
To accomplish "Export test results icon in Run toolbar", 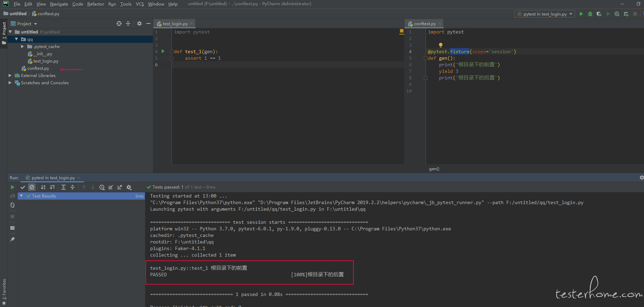I will (x=120, y=187).
